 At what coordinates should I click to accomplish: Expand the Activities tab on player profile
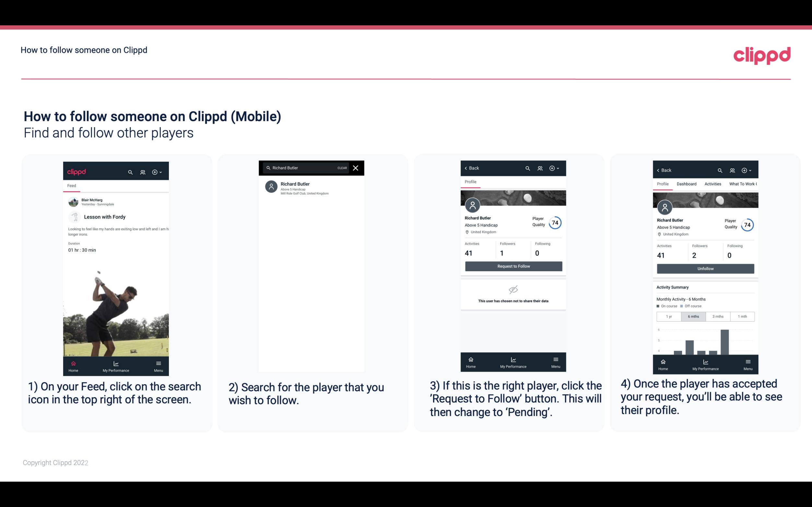coord(712,183)
